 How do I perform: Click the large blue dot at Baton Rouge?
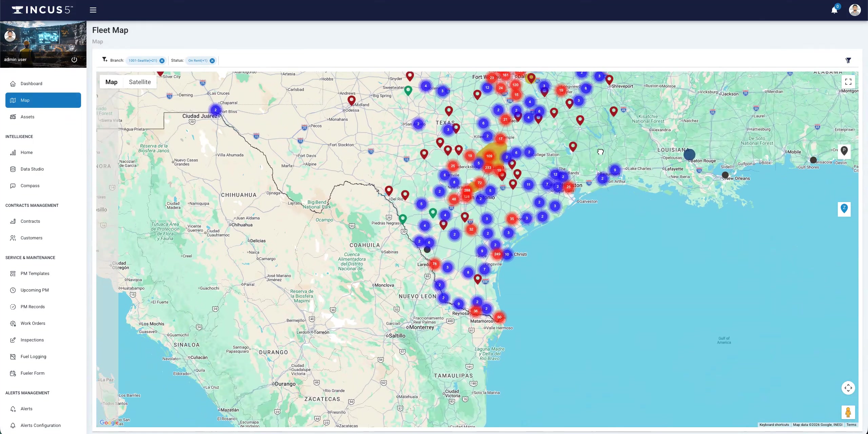[689, 155]
